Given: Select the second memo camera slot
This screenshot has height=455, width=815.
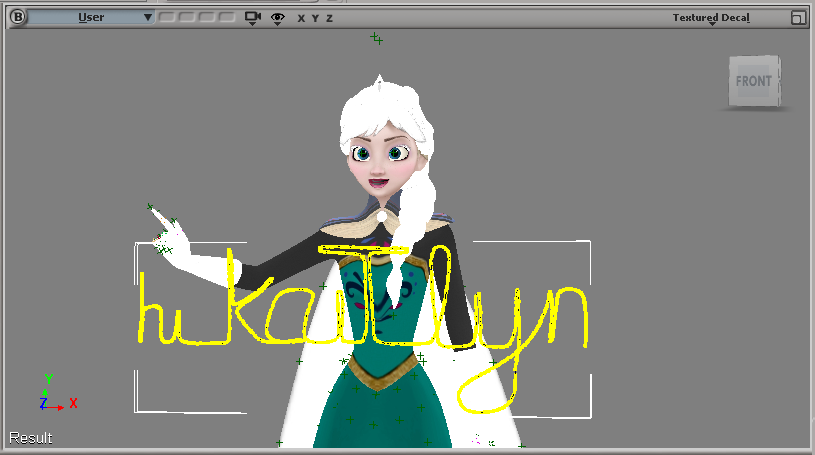Looking at the screenshot, I should click(x=187, y=17).
